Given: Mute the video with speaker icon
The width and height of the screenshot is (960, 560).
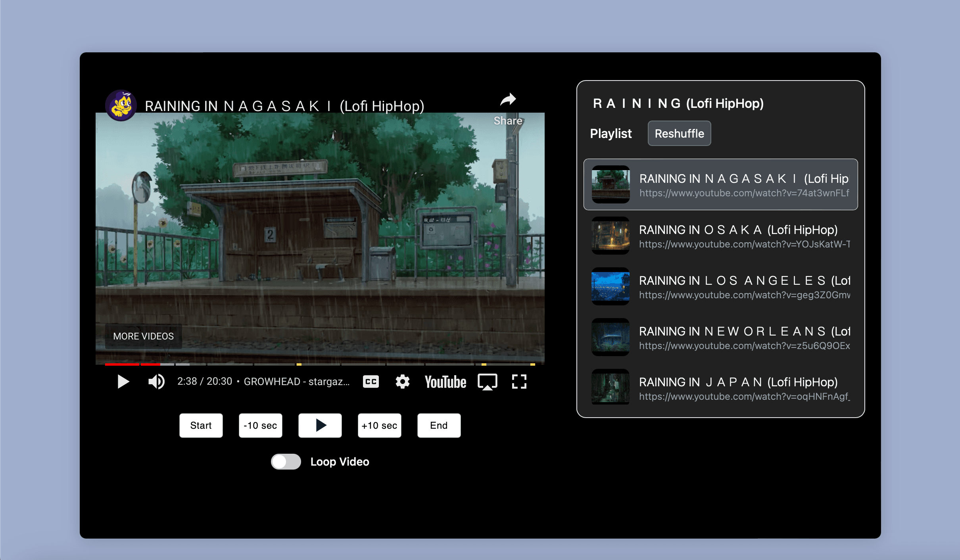Looking at the screenshot, I should pyautogui.click(x=156, y=382).
